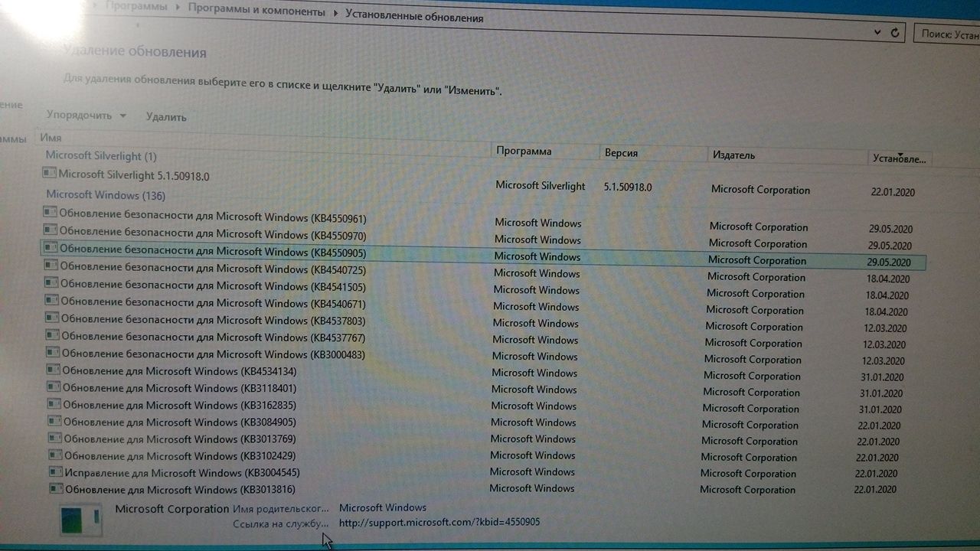Click the 22.01.2020 date in Silverlight row
980x551 pixels.
pyautogui.click(x=893, y=192)
